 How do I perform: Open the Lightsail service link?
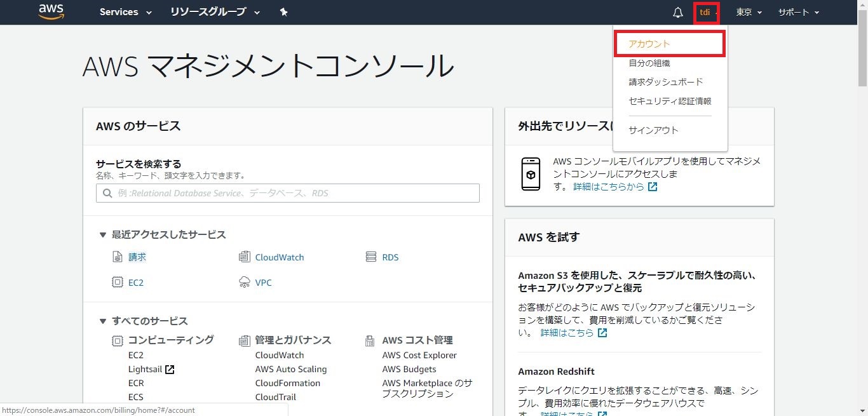click(x=145, y=369)
